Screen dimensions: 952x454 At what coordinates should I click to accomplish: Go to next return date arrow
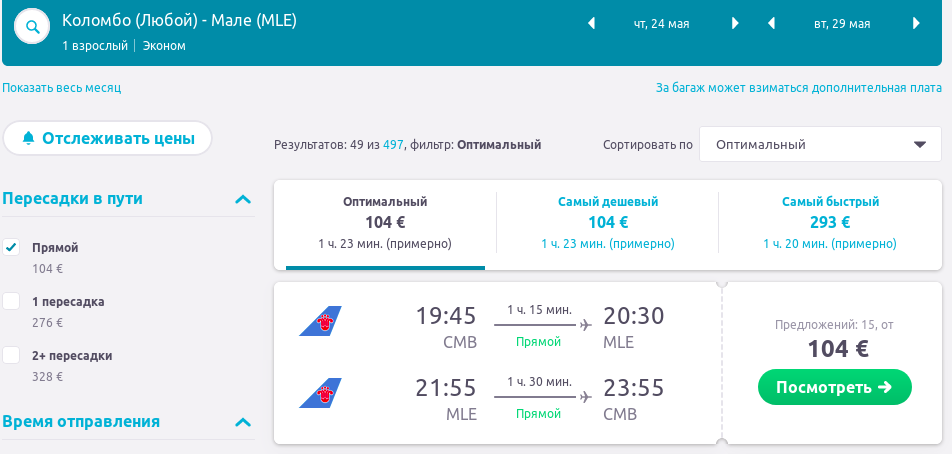pos(916,24)
